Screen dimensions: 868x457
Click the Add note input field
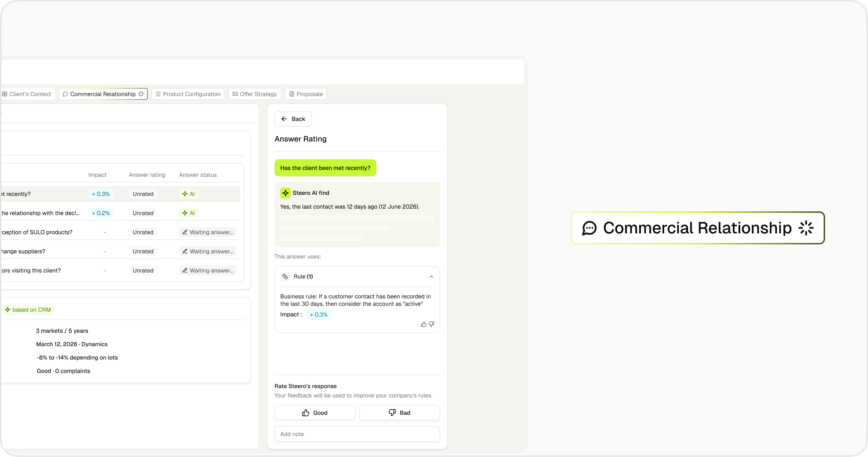[357, 434]
